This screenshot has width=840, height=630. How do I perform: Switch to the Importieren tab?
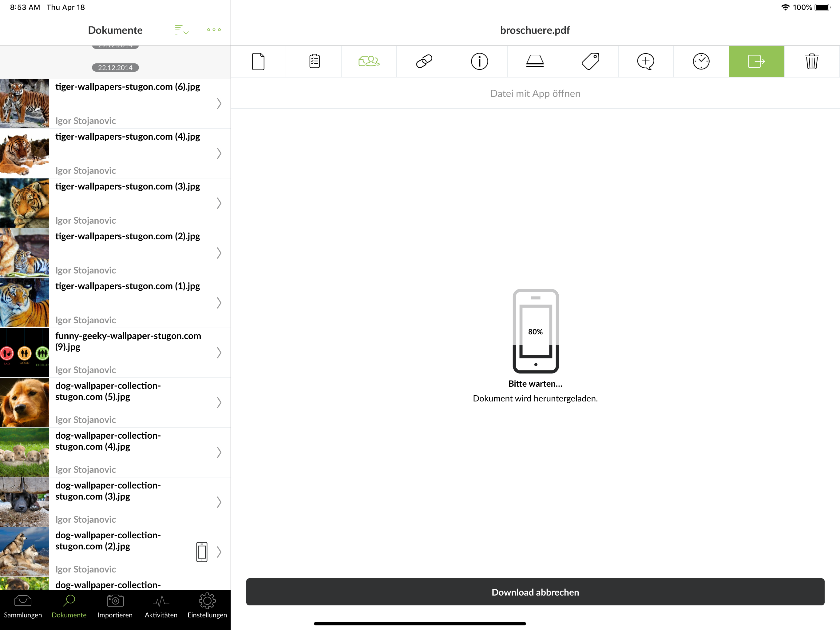coord(115,607)
